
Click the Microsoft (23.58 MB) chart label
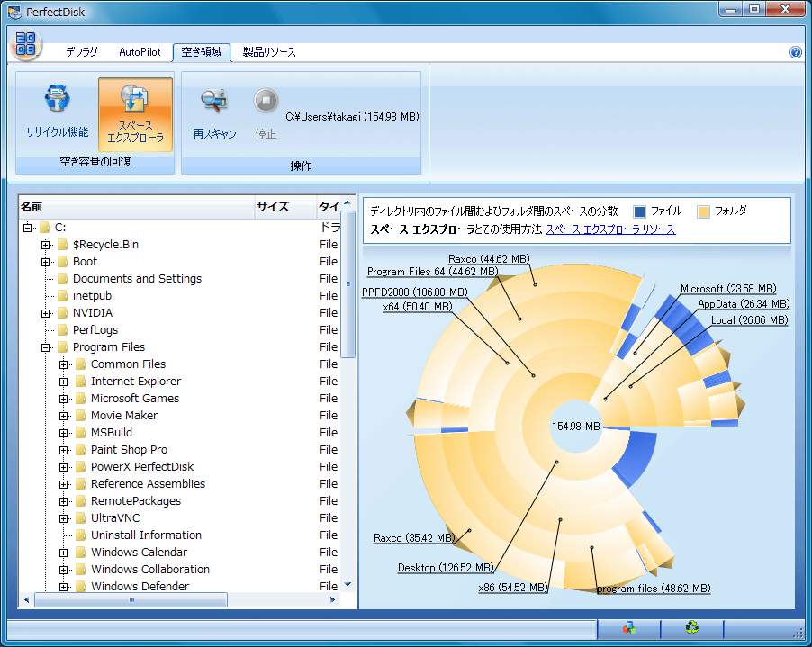[x=728, y=288]
